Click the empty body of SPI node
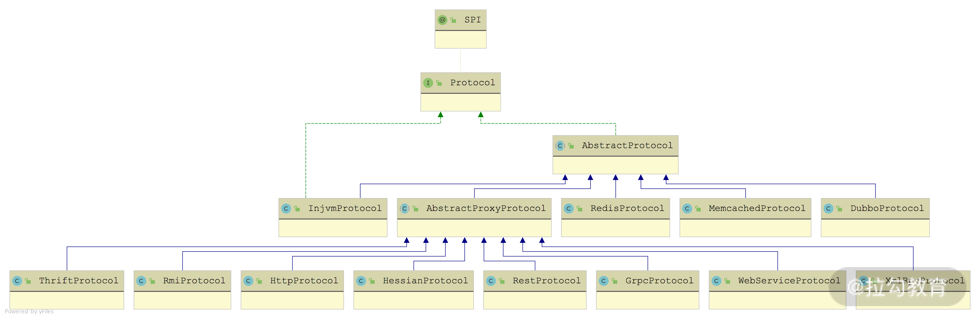980x319 pixels. (x=460, y=40)
